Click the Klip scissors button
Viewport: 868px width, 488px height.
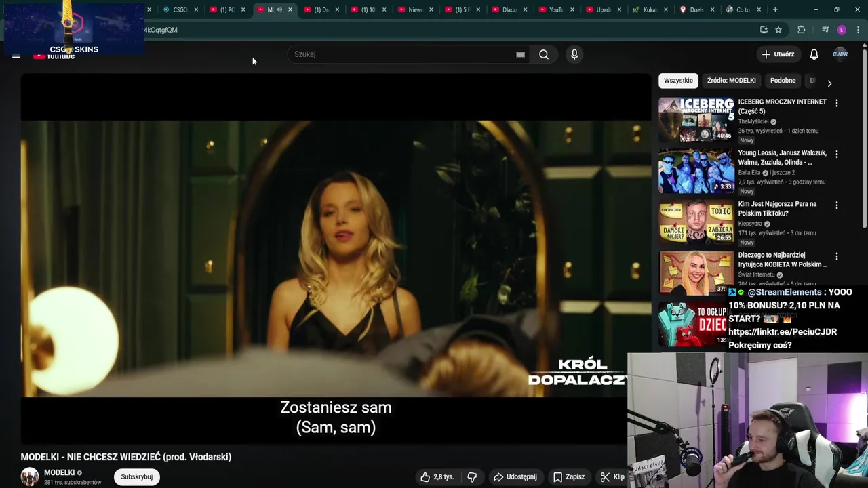click(x=612, y=477)
